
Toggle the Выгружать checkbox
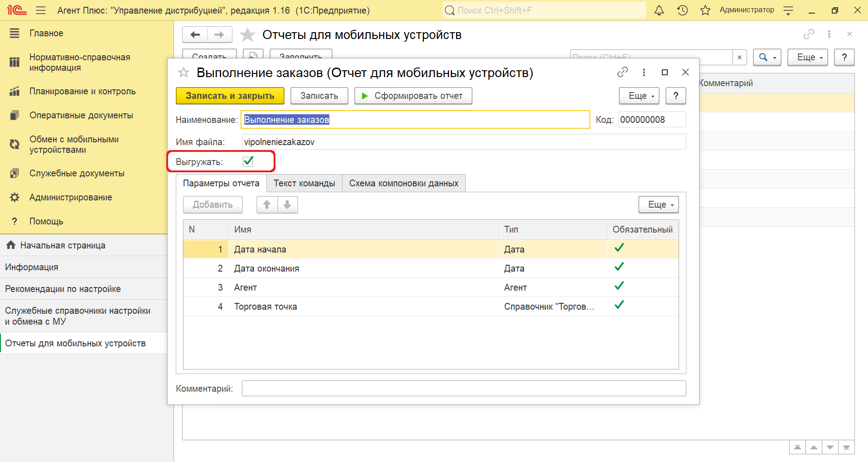pos(248,161)
